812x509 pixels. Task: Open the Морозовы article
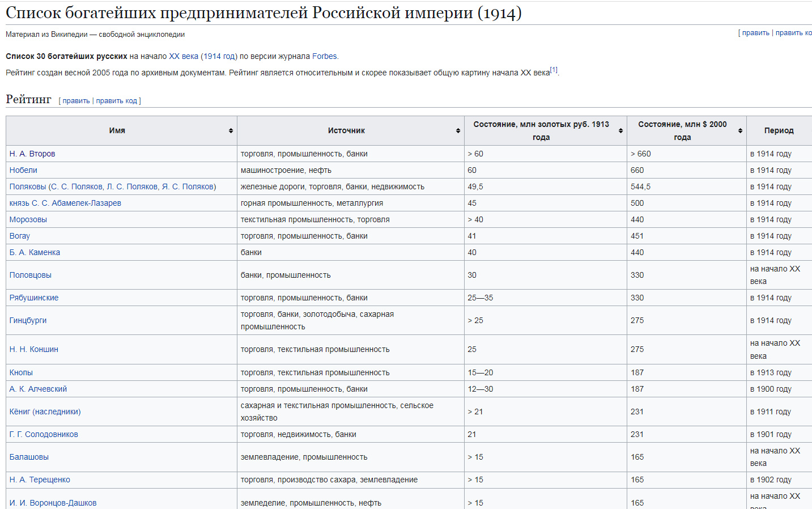(28, 219)
